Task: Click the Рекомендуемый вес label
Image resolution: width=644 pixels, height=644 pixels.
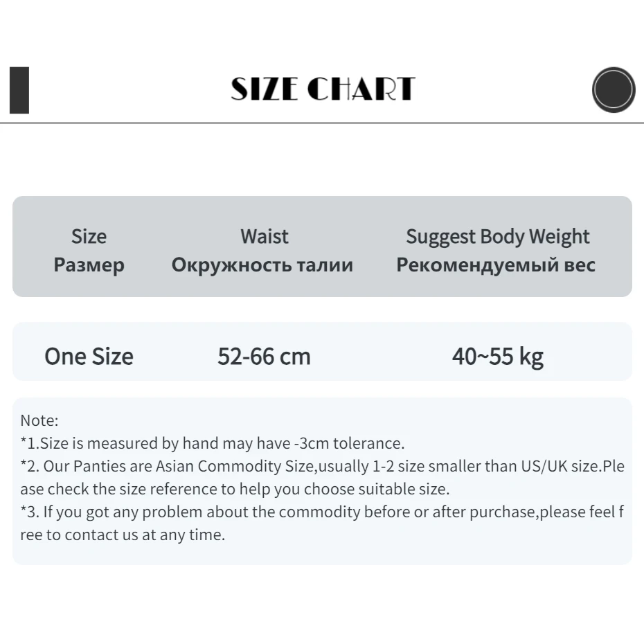Action: [x=496, y=265]
